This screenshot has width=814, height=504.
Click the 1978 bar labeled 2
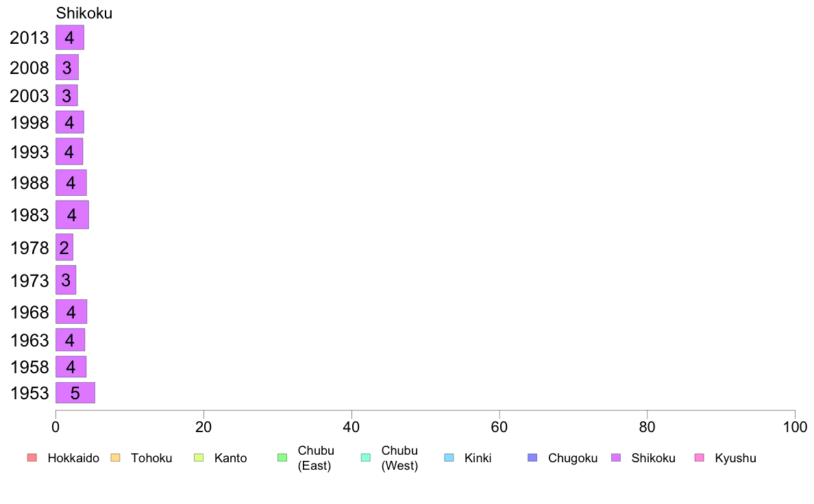pyautogui.click(x=64, y=247)
